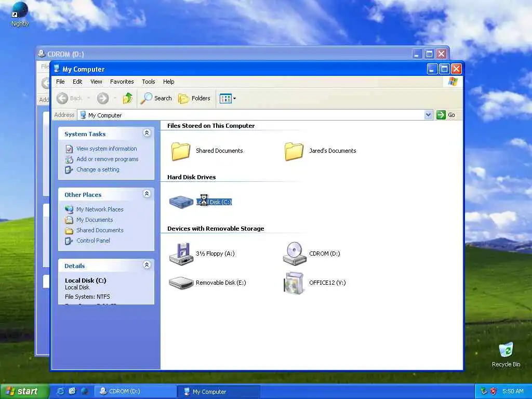Click Add or remove programs link
The image size is (532, 399).
pos(107,159)
